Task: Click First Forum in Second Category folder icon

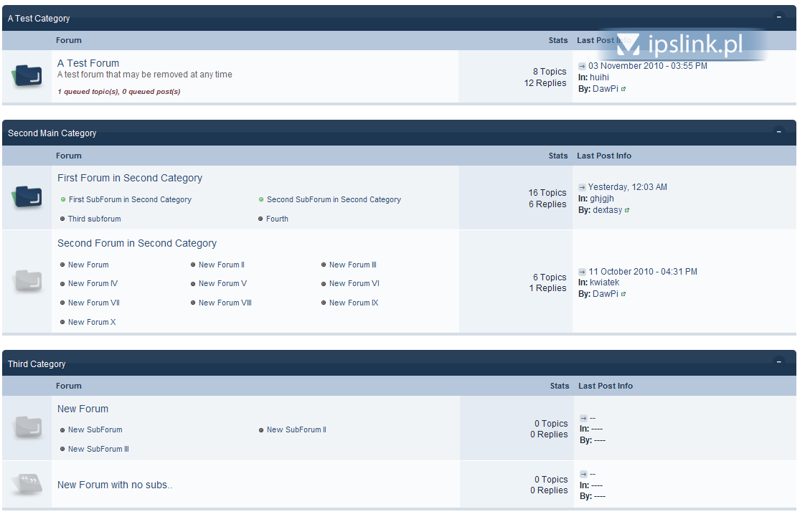Action: click(x=27, y=197)
